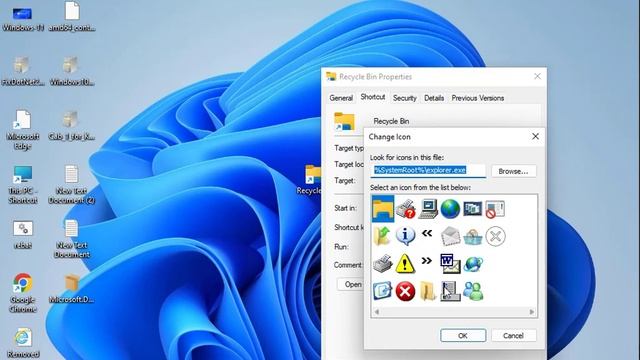
Task: Pick the double left chevron icon
Action: [x=427, y=233]
